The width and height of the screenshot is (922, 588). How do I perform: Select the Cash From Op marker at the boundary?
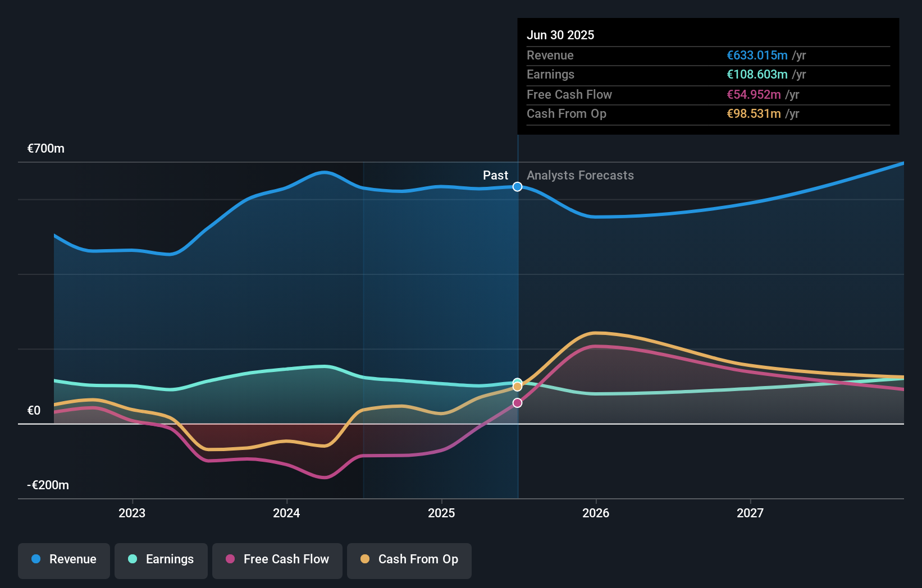click(x=517, y=387)
